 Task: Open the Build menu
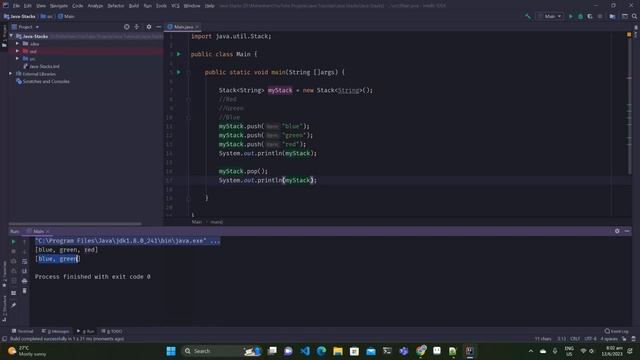click(x=134, y=6)
